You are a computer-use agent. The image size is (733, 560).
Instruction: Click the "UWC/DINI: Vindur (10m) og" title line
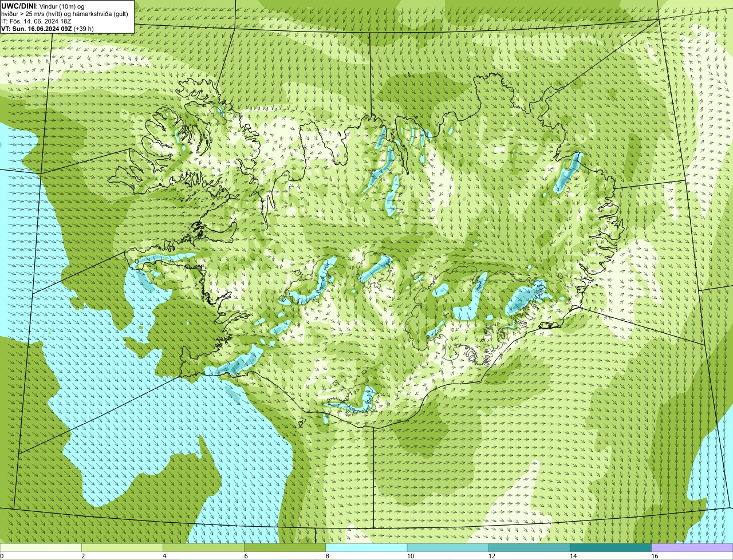tap(43, 6)
